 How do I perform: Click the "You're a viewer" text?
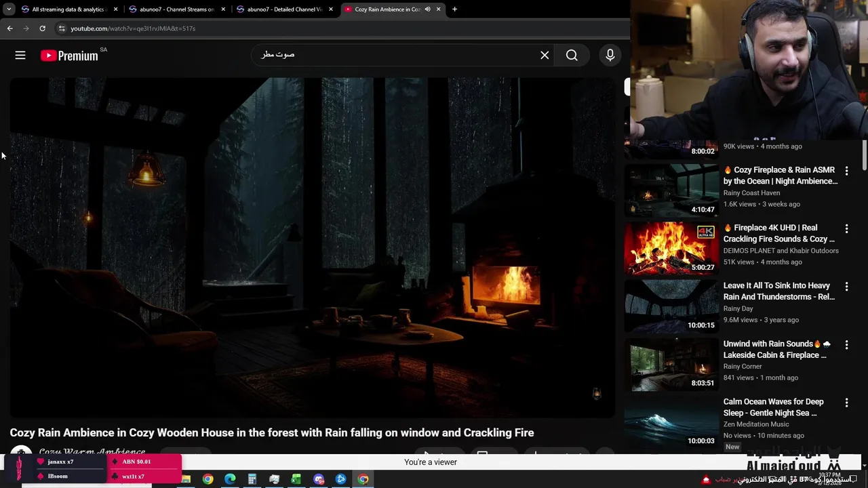pyautogui.click(x=431, y=462)
